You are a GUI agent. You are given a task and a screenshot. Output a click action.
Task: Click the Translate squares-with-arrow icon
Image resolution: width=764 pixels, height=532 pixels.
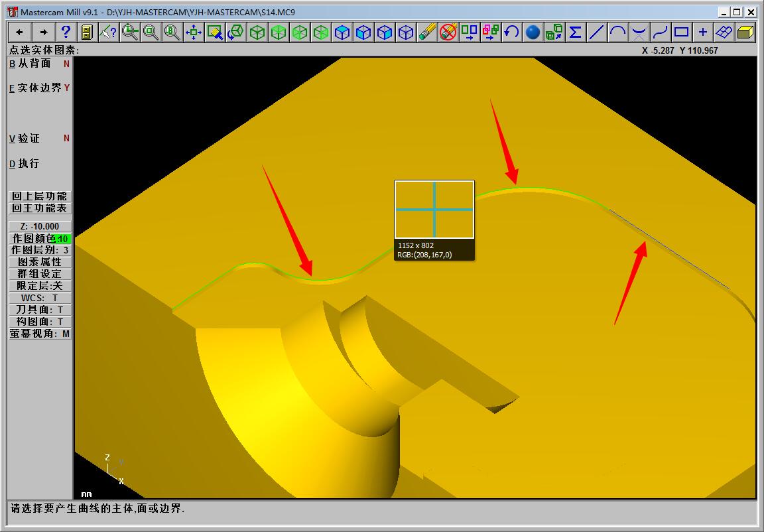tap(470, 32)
